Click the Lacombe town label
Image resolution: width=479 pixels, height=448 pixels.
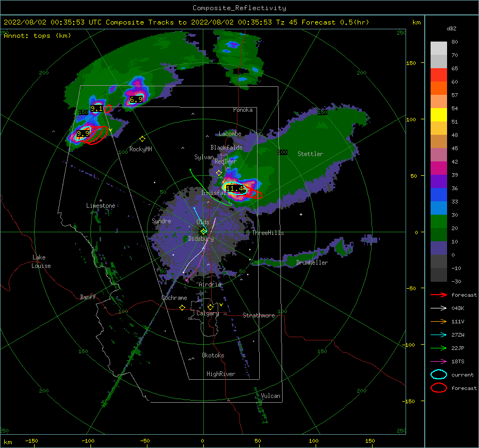[x=230, y=134]
